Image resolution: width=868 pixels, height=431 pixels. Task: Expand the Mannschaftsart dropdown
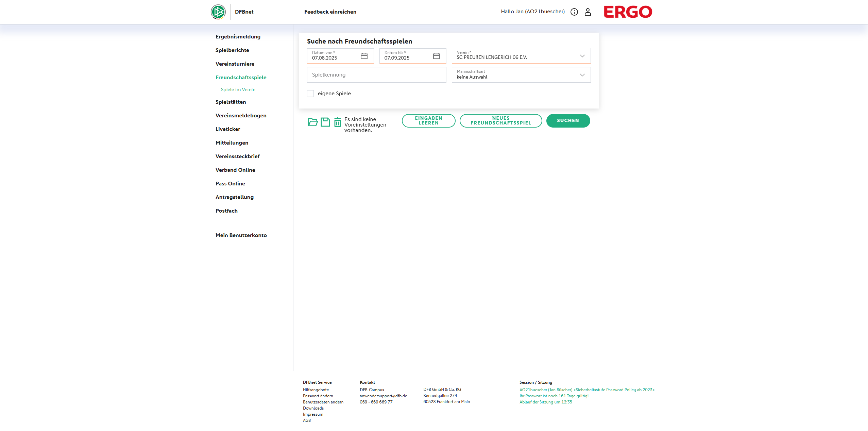tap(582, 75)
